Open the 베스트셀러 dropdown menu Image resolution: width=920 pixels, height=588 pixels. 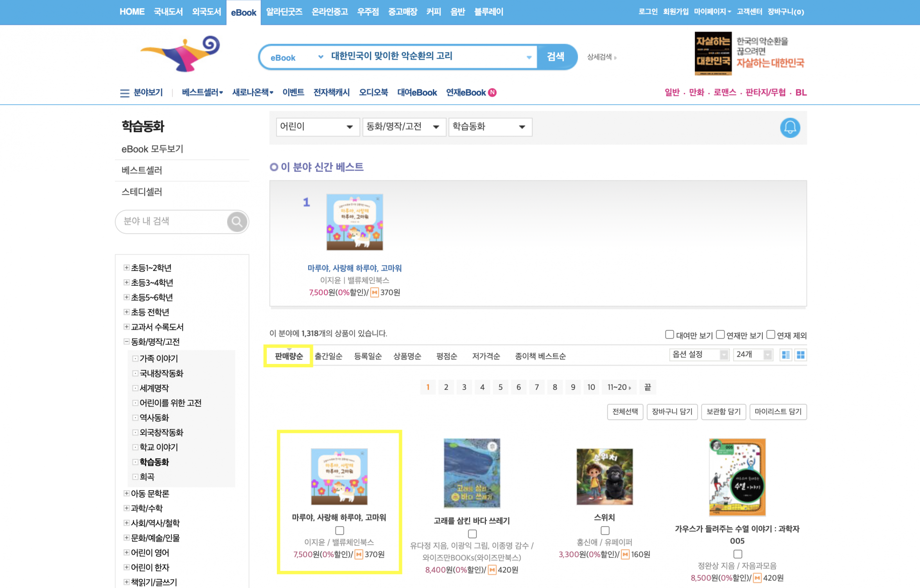pyautogui.click(x=202, y=92)
